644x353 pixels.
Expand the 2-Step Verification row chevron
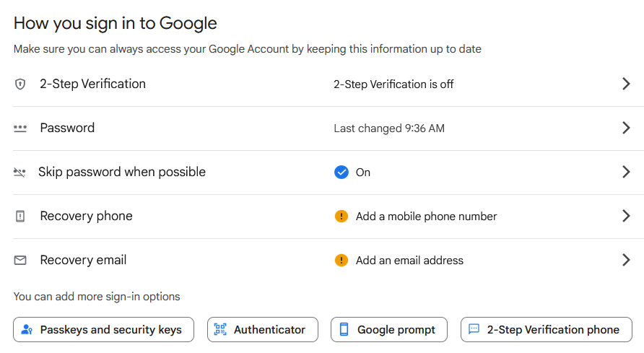click(x=626, y=84)
